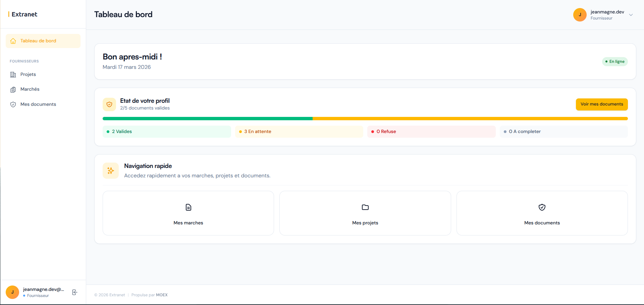Viewport: 644px width, 305px height.
Task: Select the 2 Valides status chip
Action: pos(167,132)
